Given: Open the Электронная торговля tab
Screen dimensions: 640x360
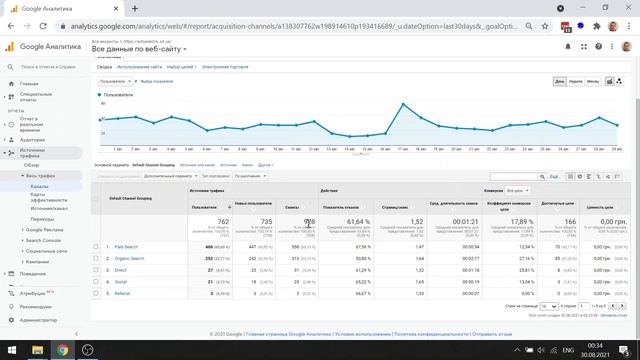Looking at the screenshot, I should coord(225,67).
